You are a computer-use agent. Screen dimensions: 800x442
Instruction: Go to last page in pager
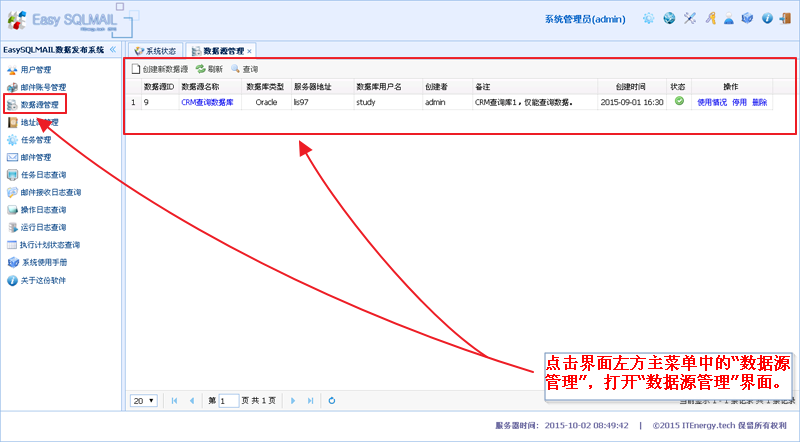(310, 401)
